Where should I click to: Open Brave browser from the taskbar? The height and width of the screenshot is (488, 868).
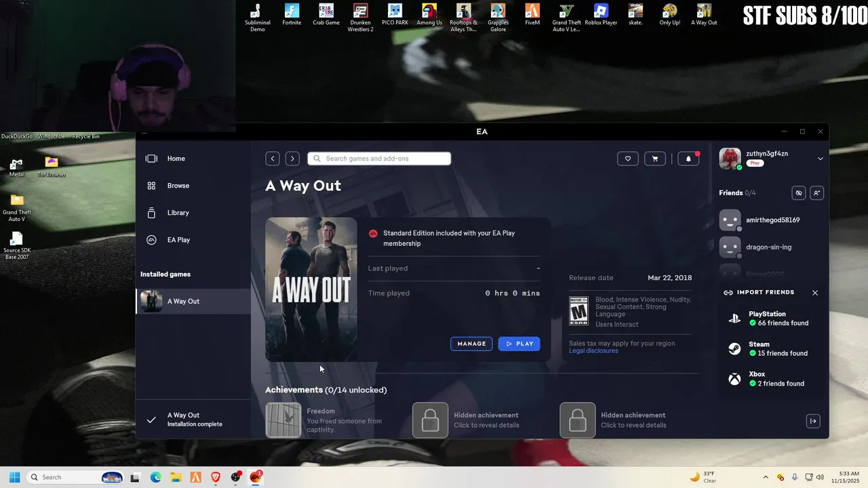[x=216, y=477]
